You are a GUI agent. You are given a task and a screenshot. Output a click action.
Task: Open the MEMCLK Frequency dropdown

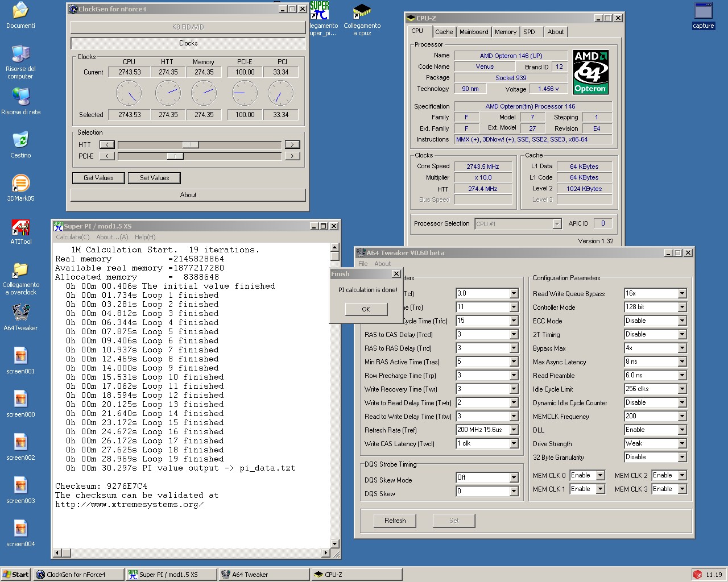[682, 416]
